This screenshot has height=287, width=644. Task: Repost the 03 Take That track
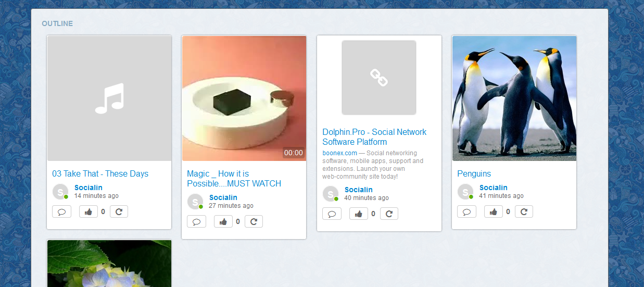point(119,211)
